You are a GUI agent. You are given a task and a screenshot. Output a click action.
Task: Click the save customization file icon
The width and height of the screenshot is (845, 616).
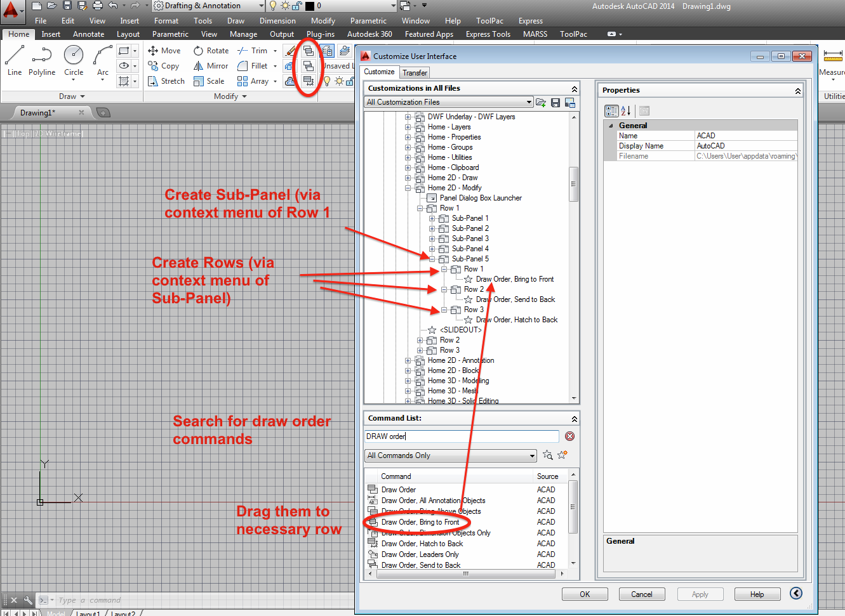(555, 102)
